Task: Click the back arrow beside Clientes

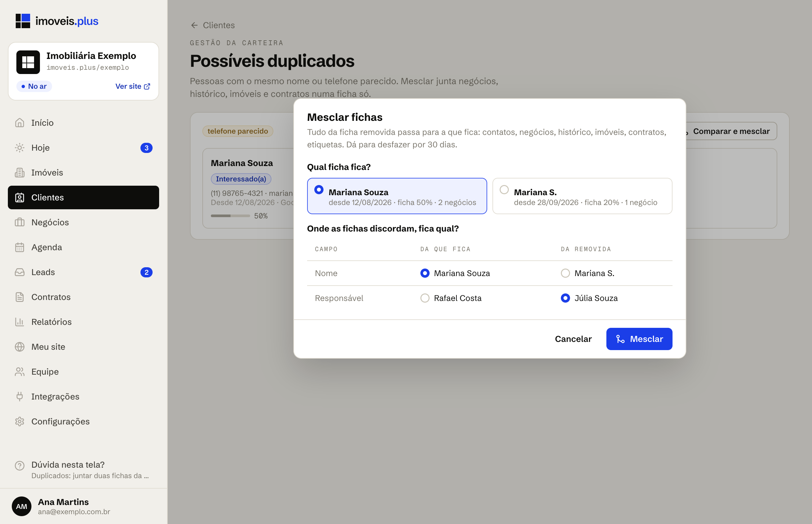Action: (194, 26)
